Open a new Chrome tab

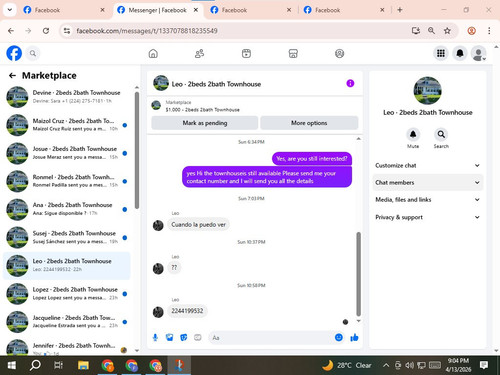click(x=400, y=10)
